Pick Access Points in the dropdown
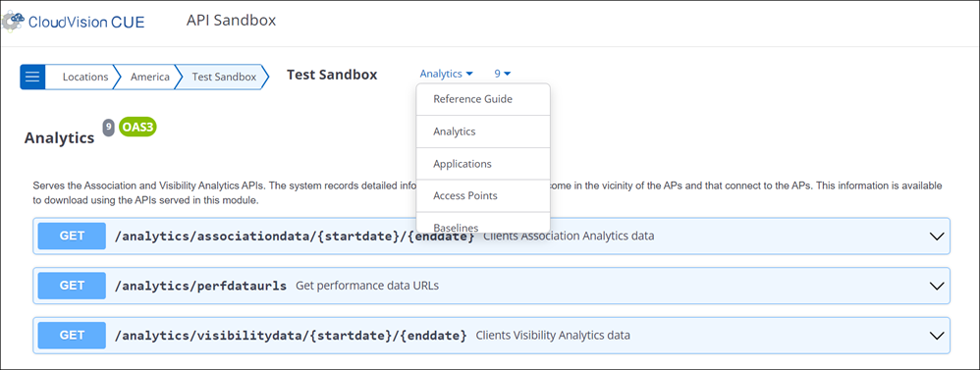Image resolution: width=980 pixels, height=370 pixels. coord(483,196)
